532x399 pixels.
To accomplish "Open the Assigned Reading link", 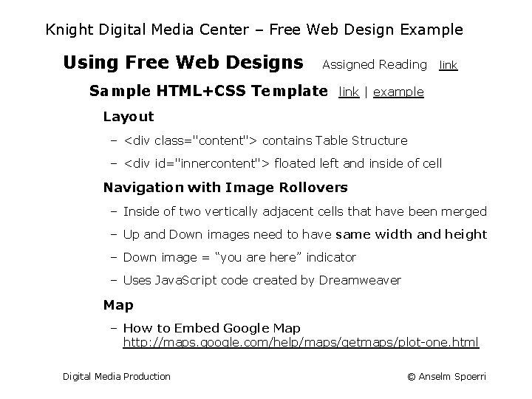I will (x=449, y=64).
